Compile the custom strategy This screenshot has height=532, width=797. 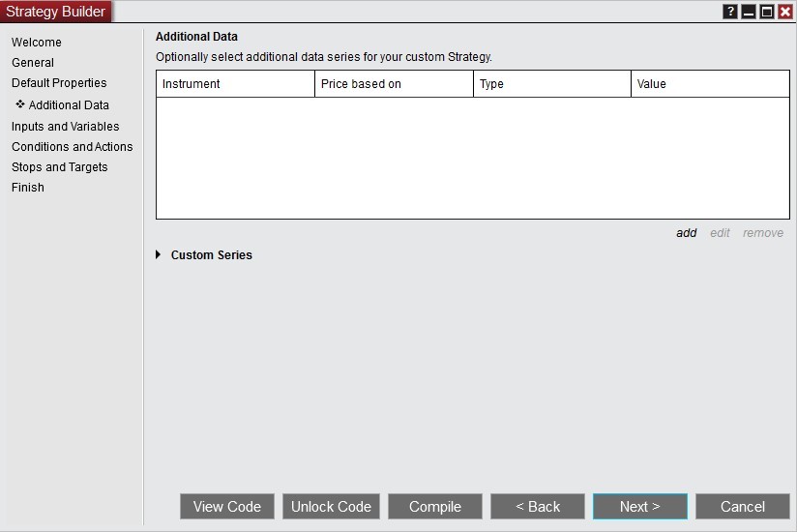click(435, 507)
